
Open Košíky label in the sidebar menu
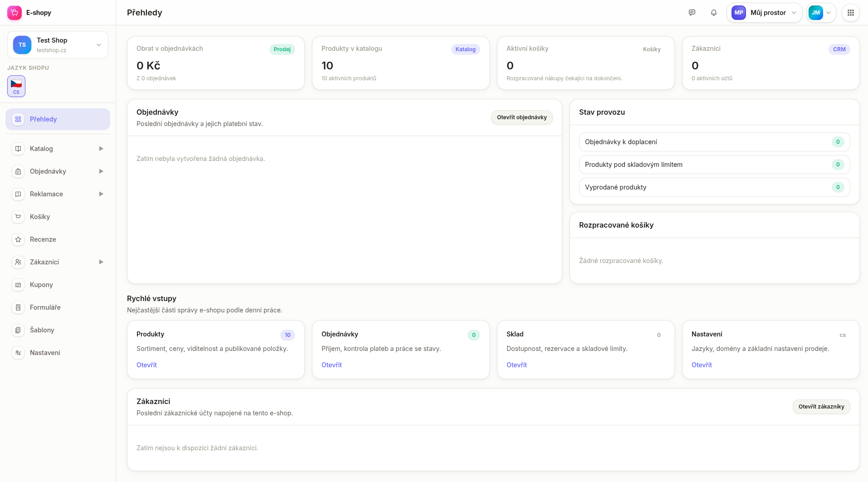(x=40, y=217)
